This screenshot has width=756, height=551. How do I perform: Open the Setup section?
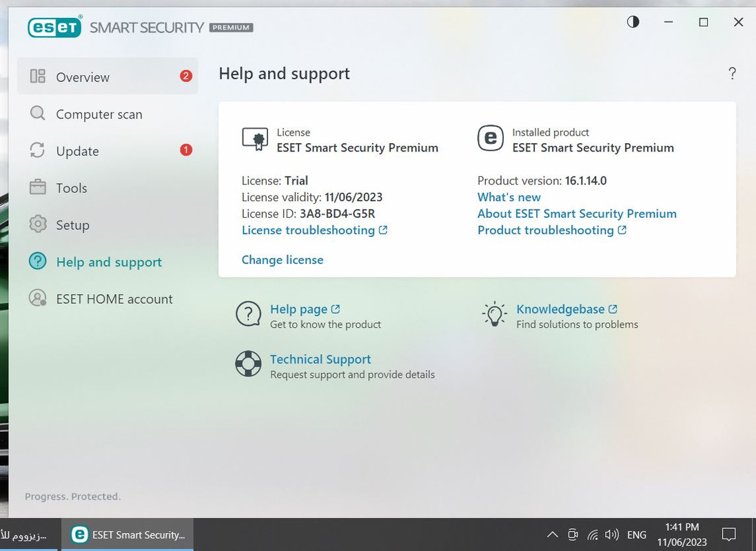pyautogui.click(x=108, y=225)
